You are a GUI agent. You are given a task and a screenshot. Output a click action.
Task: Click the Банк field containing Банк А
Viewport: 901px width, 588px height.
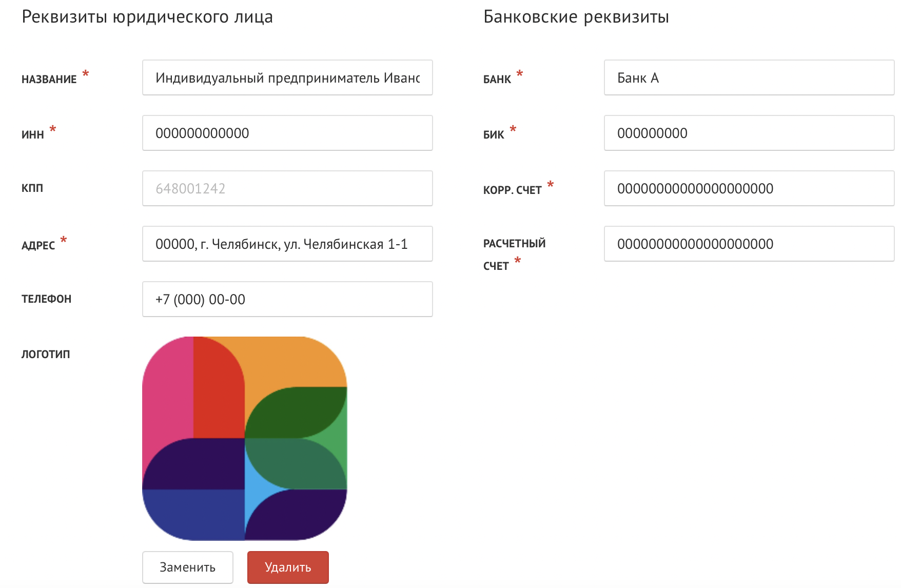pos(749,77)
